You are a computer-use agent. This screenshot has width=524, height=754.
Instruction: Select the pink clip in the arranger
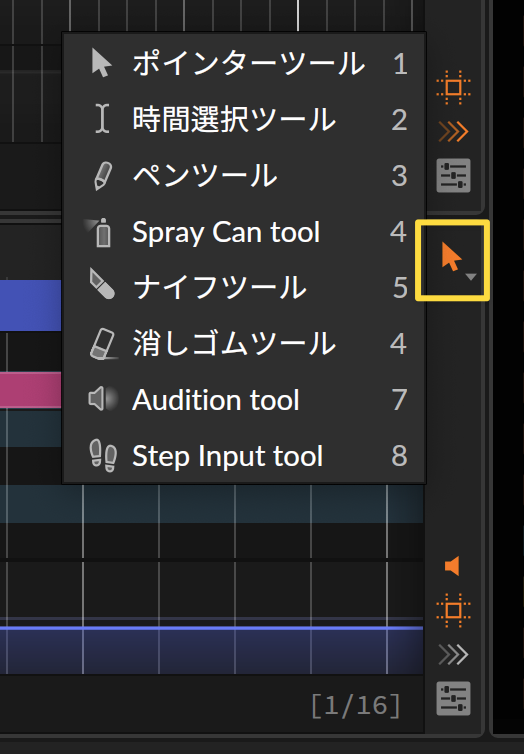coord(31,390)
